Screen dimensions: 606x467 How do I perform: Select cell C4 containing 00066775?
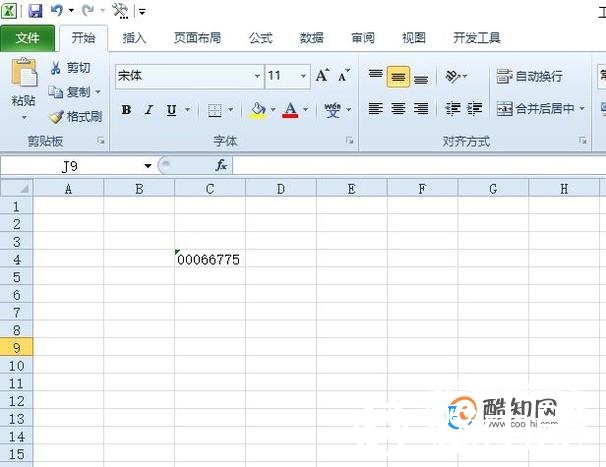coord(210,259)
